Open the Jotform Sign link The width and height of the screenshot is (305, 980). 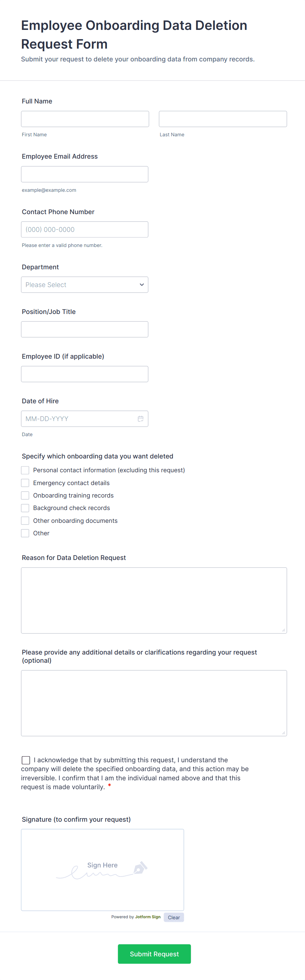[x=148, y=917]
